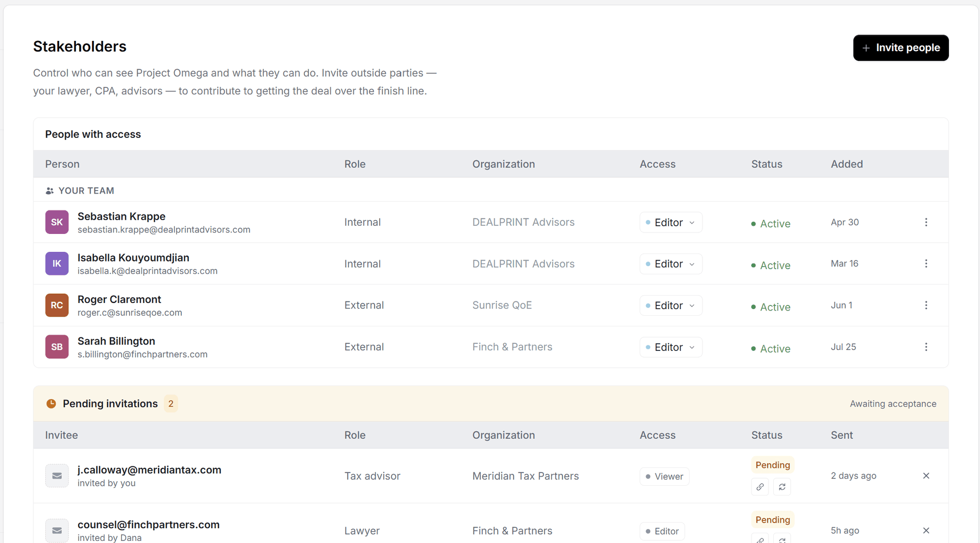980x543 pixels.
Task: Click the envelope icon beside counsel@finchpartners.com
Action: pyautogui.click(x=57, y=531)
